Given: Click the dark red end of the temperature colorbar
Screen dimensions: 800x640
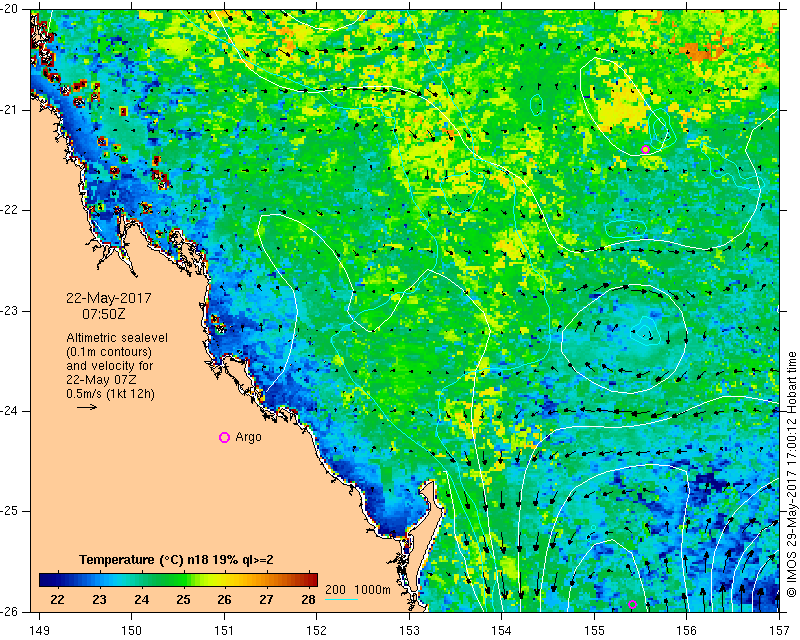Looking at the screenshot, I should [312, 580].
